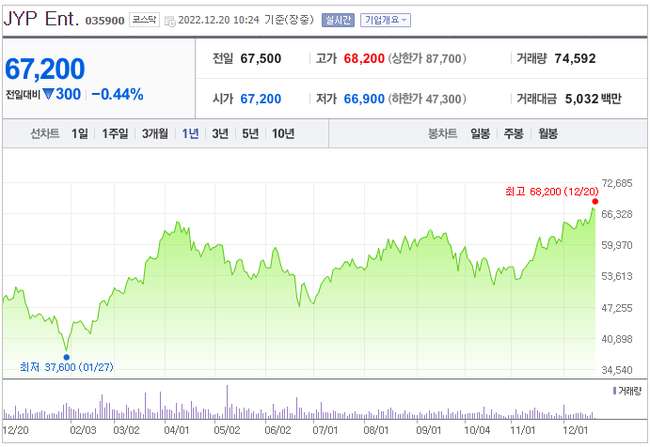Select the 3개월 line chart tab

tap(155, 134)
